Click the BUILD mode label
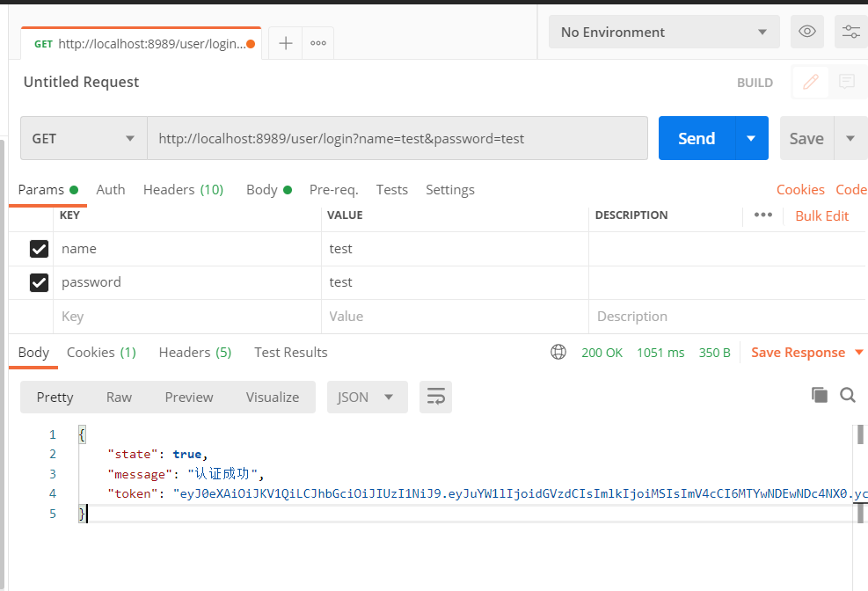This screenshot has width=868, height=591. [755, 83]
